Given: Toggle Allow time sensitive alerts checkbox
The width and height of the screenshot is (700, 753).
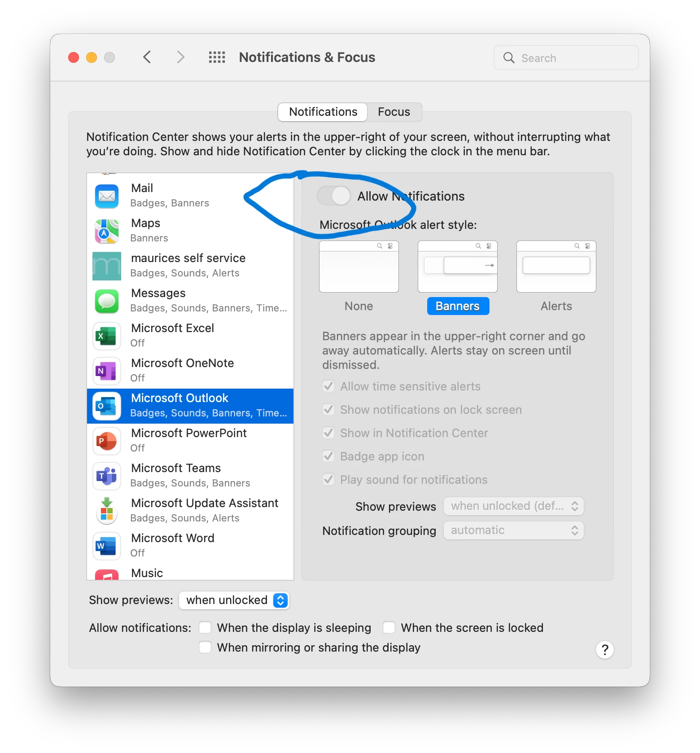Looking at the screenshot, I should (328, 386).
